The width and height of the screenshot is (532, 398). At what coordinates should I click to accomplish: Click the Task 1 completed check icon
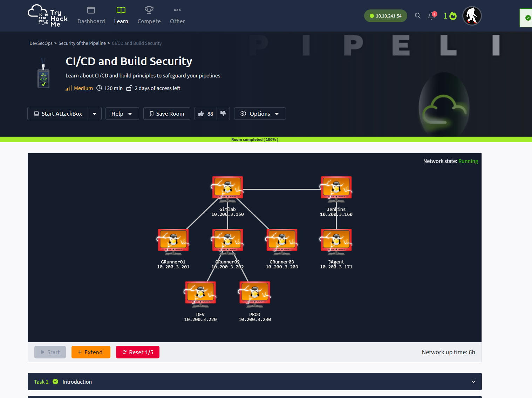(55, 382)
